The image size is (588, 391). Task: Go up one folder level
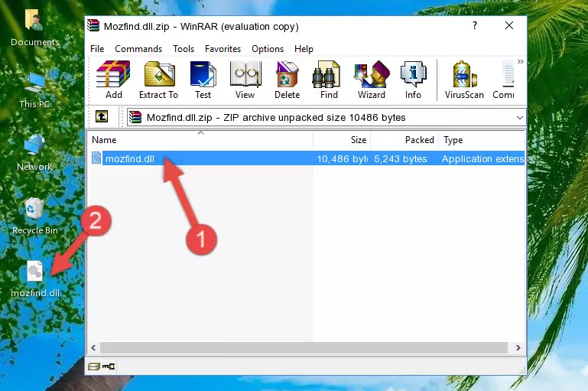pyautogui.click(x=102, y=117)
